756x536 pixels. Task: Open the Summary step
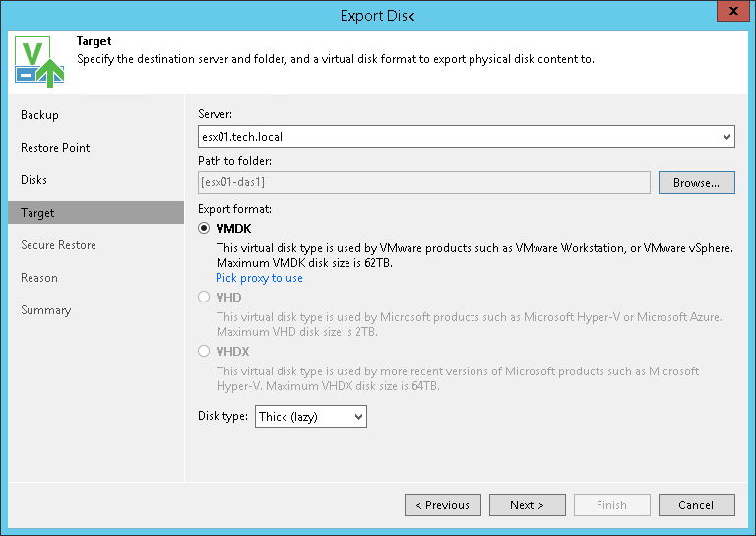point(46,310)
